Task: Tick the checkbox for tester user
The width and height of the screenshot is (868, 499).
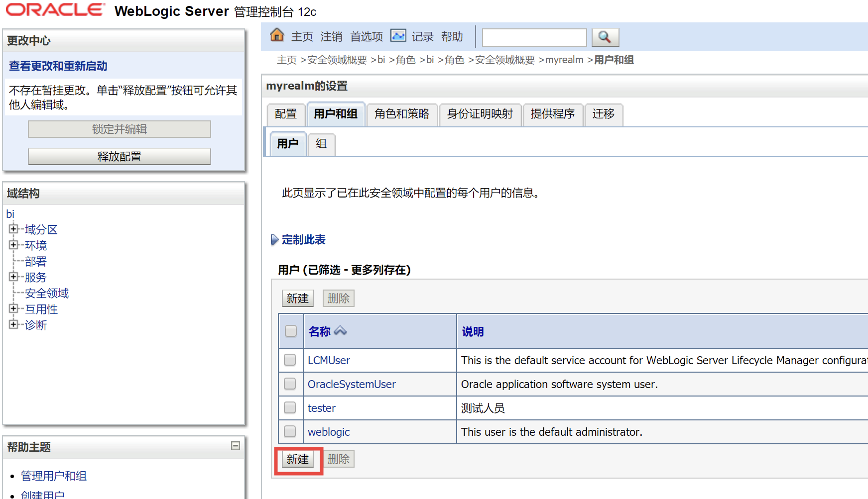Action: pyautogui.click(x=290, y=407)
